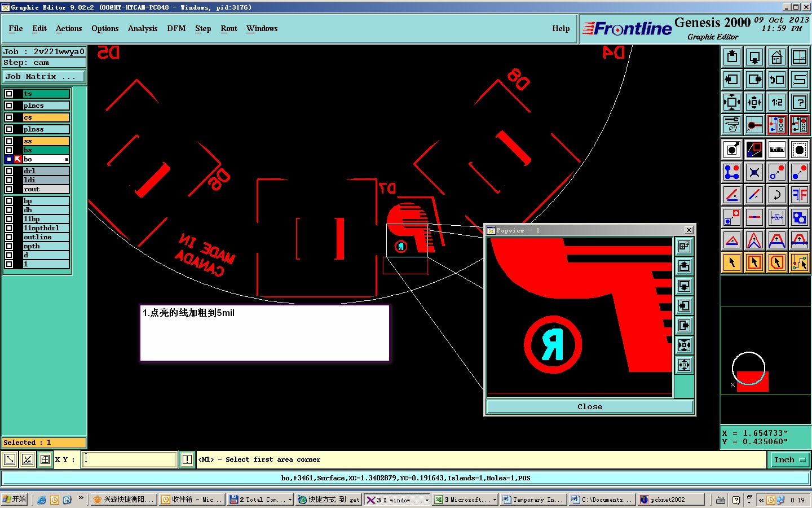Open the Analysis menu
This screenshot has width=812, height=508.
click(143, 28)
